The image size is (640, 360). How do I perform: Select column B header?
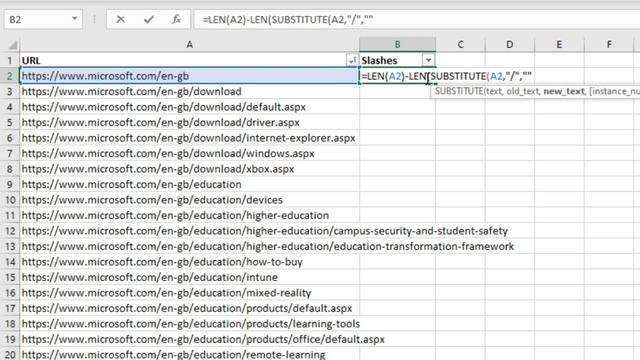397,44
